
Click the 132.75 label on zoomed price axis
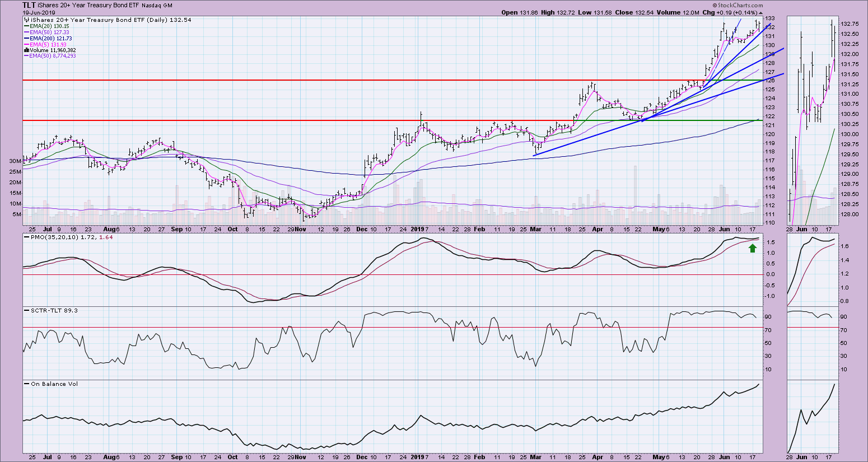tap(850, 24)
